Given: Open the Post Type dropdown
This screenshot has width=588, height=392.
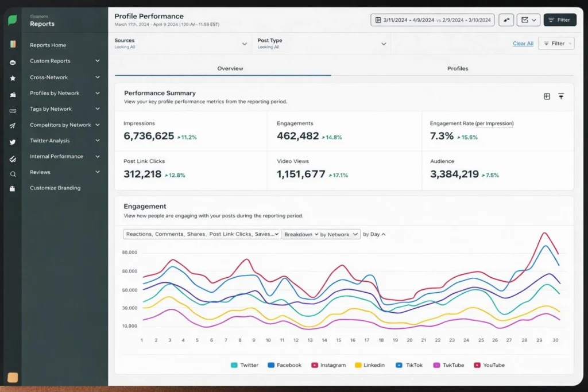Looking at the screenshot, I should click(x=322, y=44).
